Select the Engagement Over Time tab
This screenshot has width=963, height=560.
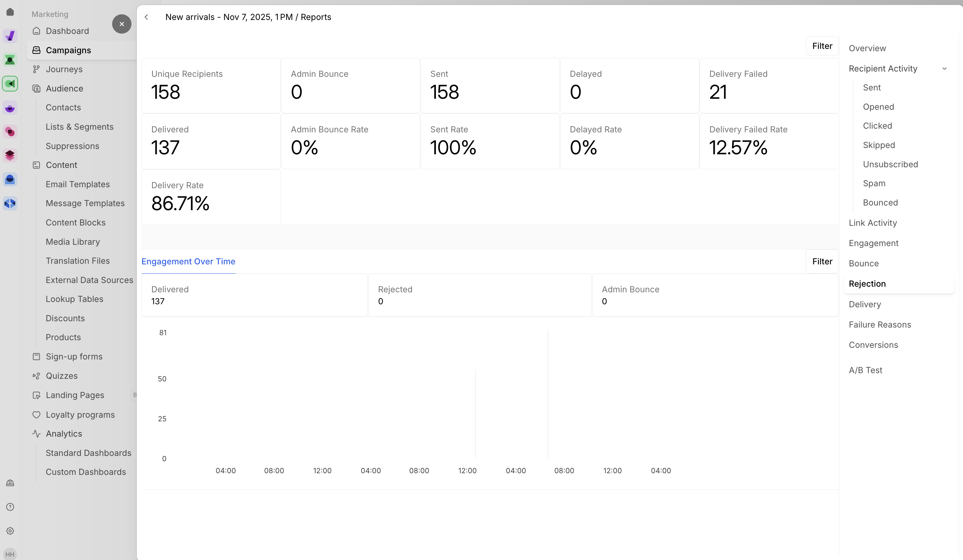coord(188,261)
